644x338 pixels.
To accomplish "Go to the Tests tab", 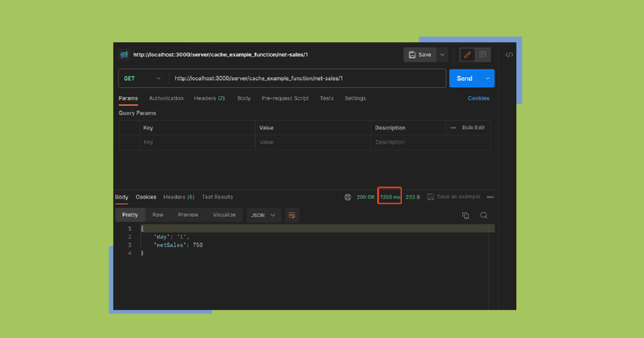I will coord(327,99).
